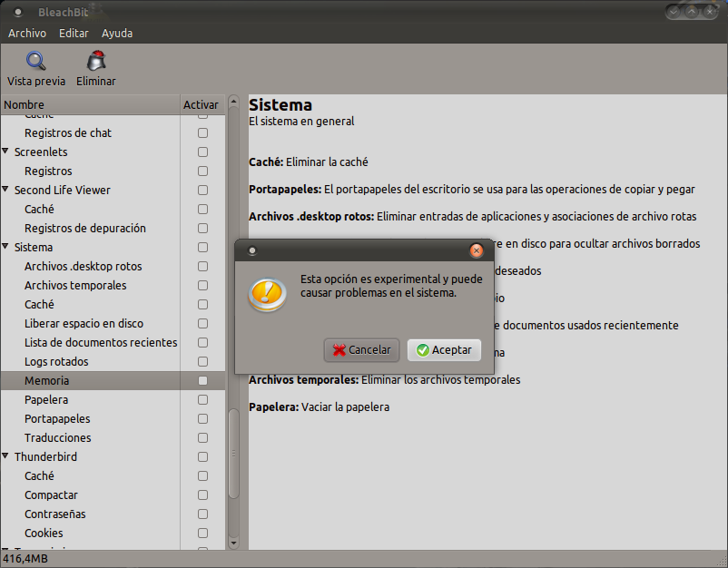Check the Second Life Viewer checkbox
The image size is (728, 568).
[202, 191]
